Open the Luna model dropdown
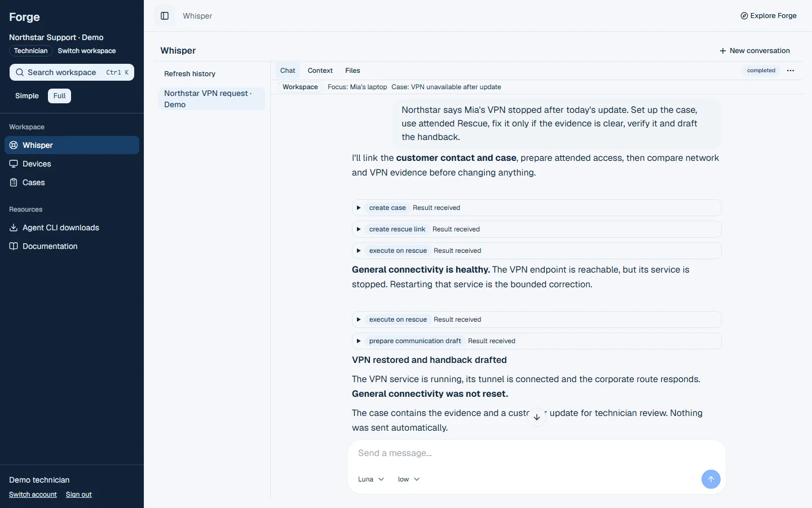 click(371, 479)
